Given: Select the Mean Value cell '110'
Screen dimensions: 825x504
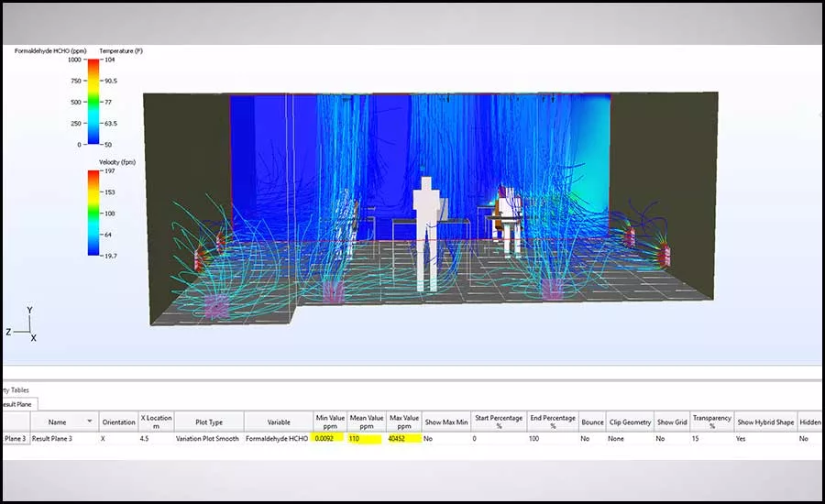Looking at the screenshot, I should click(366, 438).
